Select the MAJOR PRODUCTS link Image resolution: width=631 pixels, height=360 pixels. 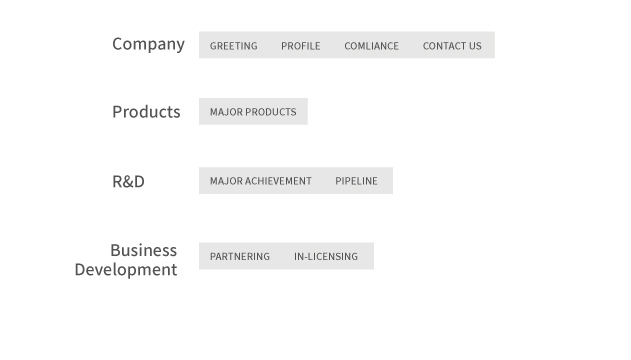253,112
